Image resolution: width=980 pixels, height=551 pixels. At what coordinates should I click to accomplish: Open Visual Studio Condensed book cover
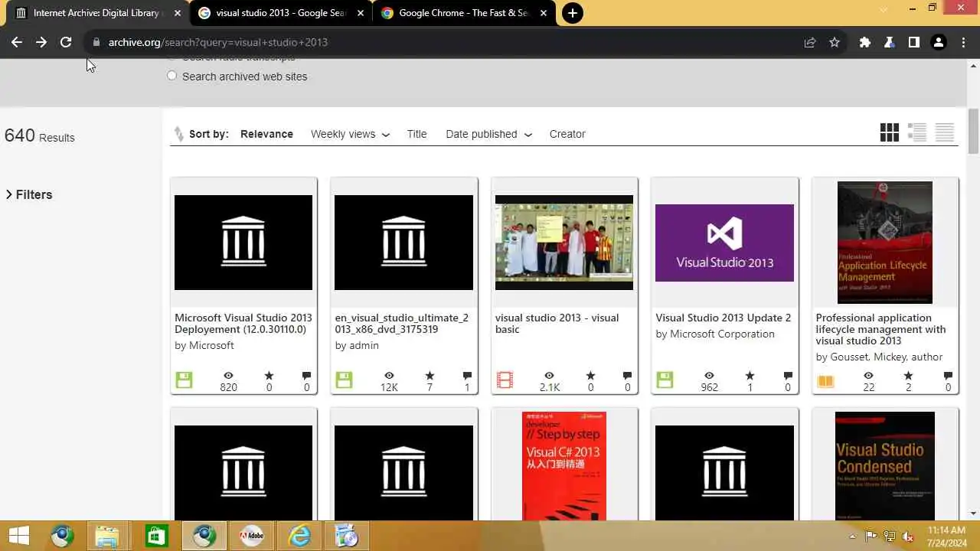coord(885,466)
